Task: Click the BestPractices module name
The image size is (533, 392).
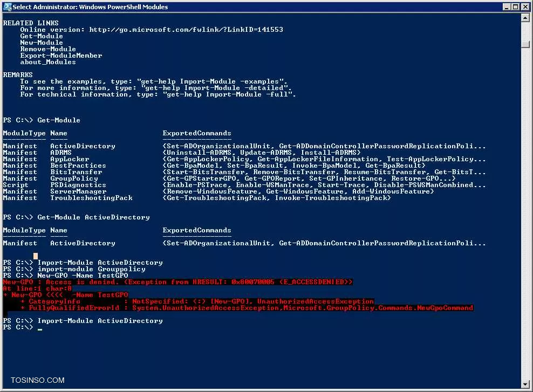Action: (78, 166)
